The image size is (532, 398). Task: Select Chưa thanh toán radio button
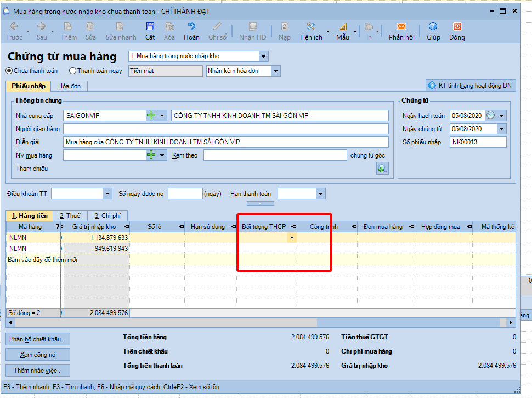click(x=9, y=71)
